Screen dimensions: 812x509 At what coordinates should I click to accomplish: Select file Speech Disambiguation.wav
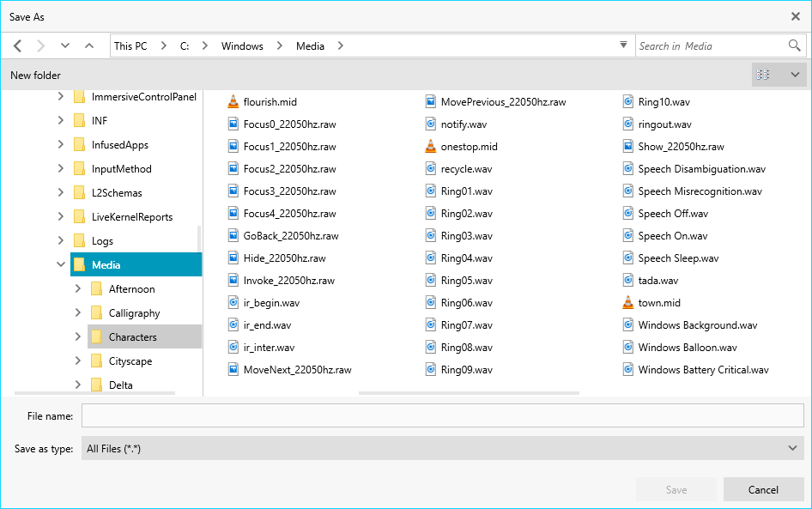pos(701,169)
